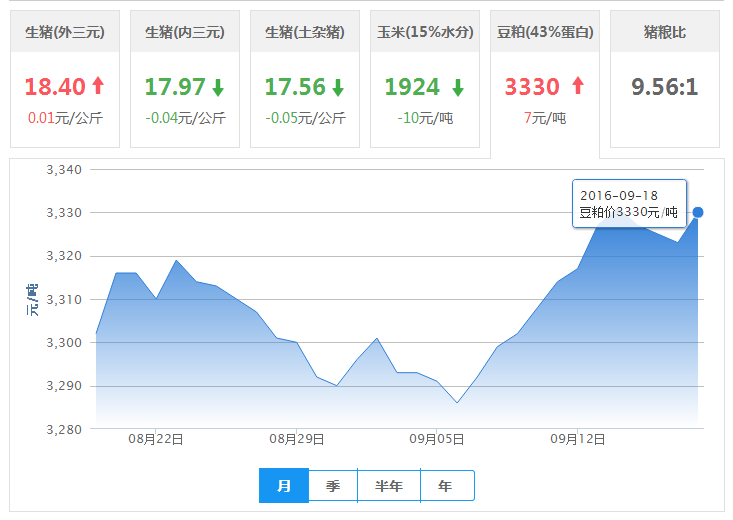Screen dimensions: 733x520
Task: Click the 09月12日 axis label
Action: [577, 439]
